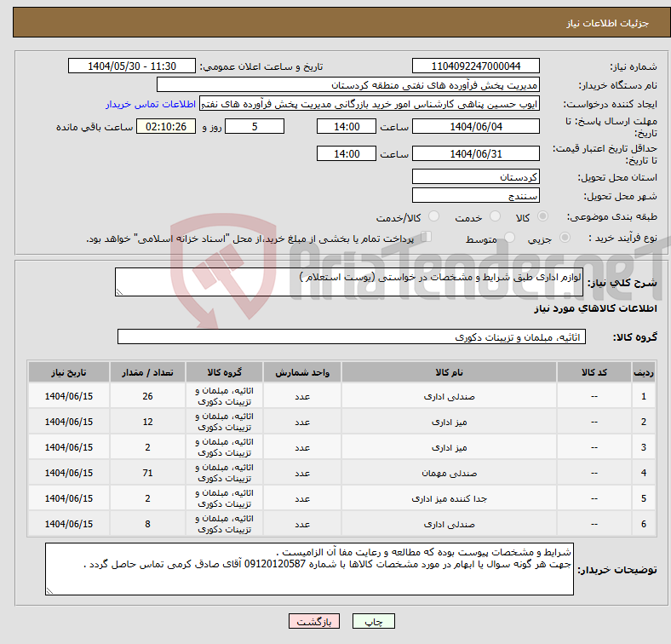Click the resize handle of buyer notes textarea

pyautogui.click(x=49, y=591)
